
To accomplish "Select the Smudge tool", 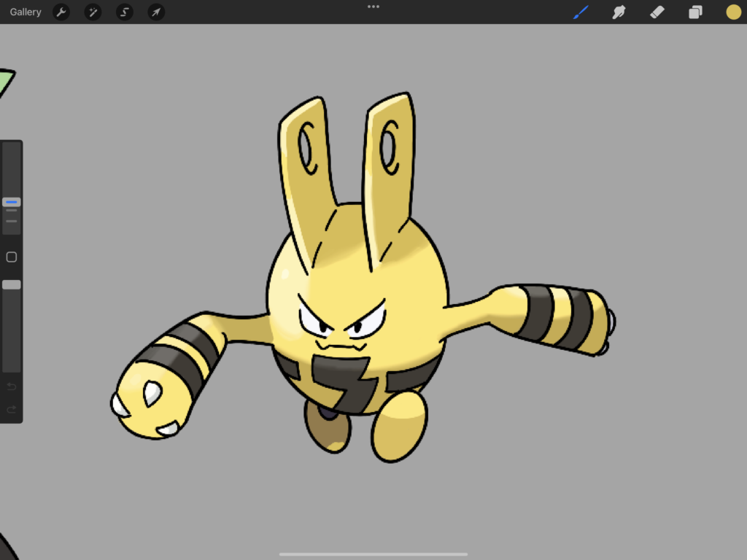I will [x=619, y=12].
